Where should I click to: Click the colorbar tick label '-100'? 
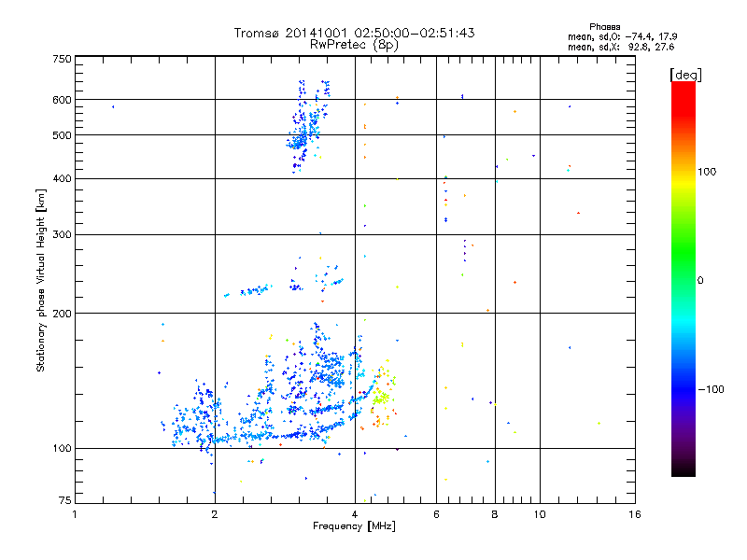(x=711, y=389)
